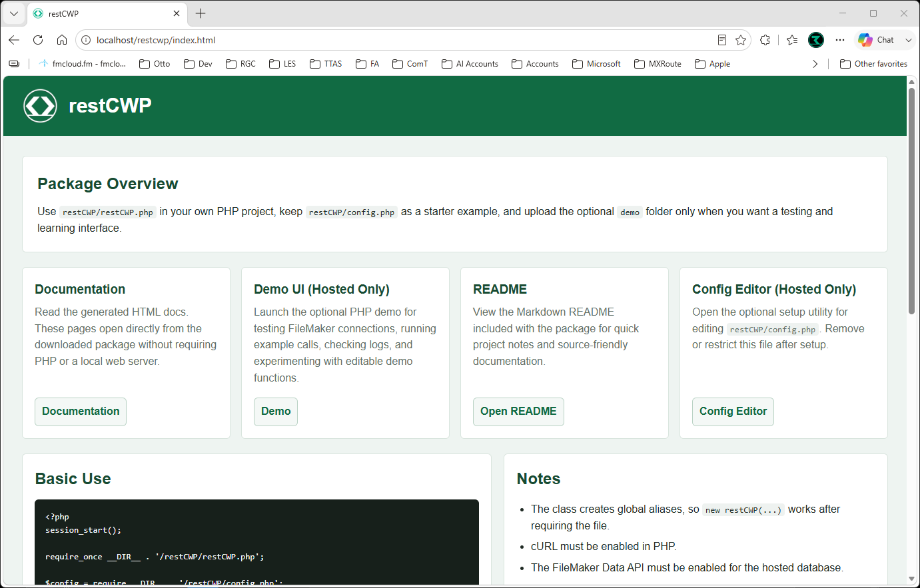
Task: Click the Config Editor (Hosted Only) heading
Action: (774, 290)
